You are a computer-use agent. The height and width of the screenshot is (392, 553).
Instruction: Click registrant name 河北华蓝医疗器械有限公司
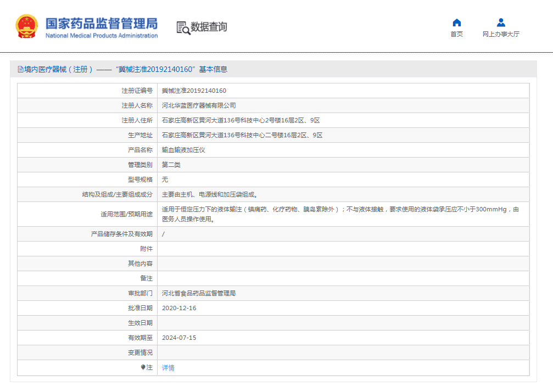coord(199,105)
